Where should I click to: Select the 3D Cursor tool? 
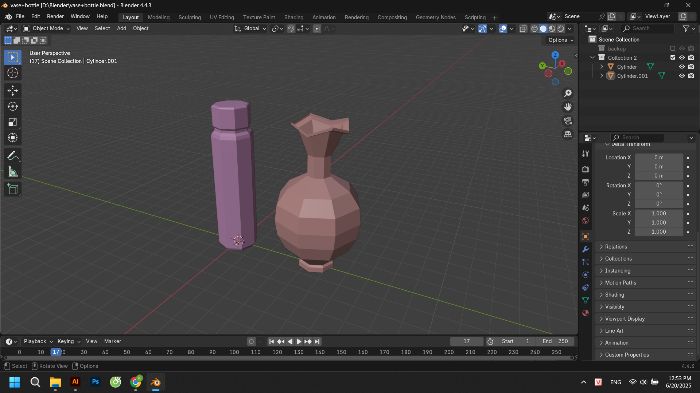coord(12,73)
